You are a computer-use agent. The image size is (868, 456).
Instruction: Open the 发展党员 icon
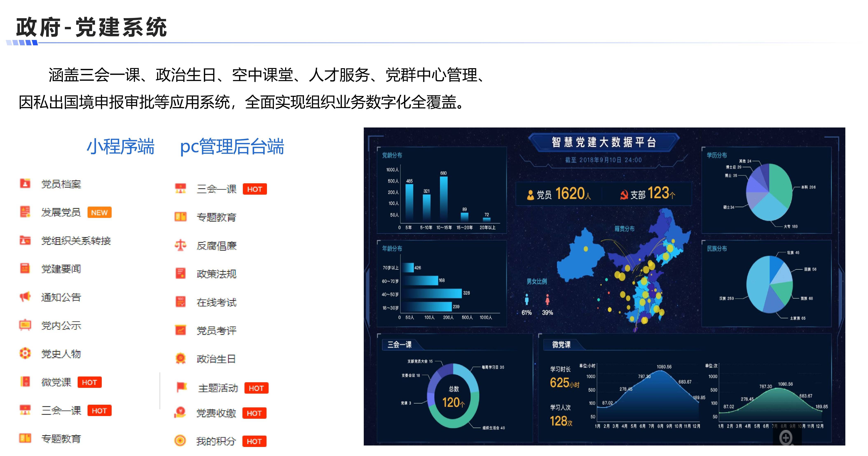click(25, 212)
